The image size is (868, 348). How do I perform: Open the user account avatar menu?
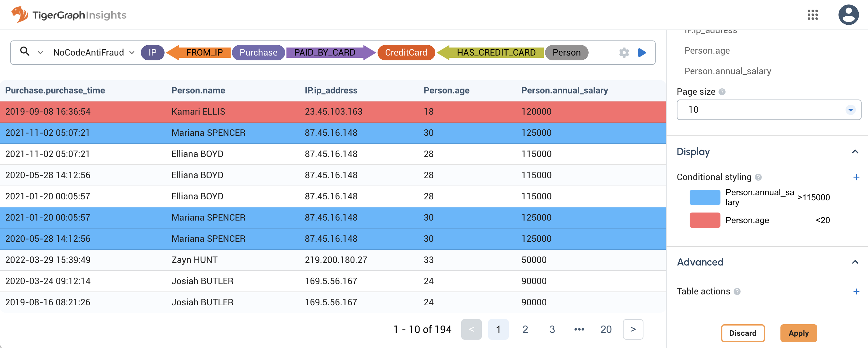(849, 15)
